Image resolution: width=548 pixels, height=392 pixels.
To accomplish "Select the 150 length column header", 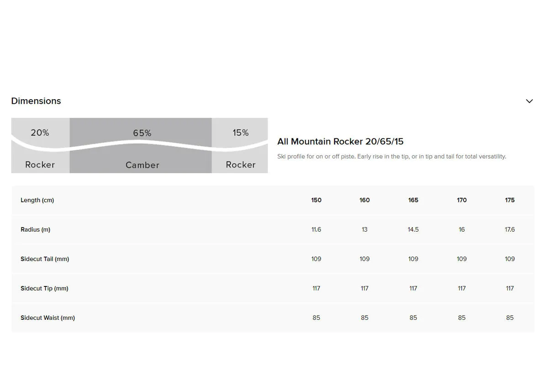I will tap(316, 200).
